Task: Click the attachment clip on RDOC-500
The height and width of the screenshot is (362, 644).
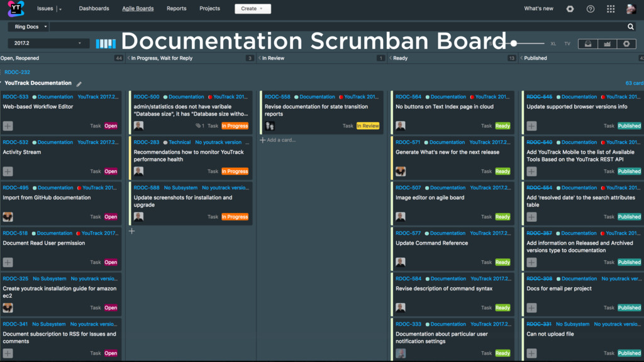Action: (198, 126)
